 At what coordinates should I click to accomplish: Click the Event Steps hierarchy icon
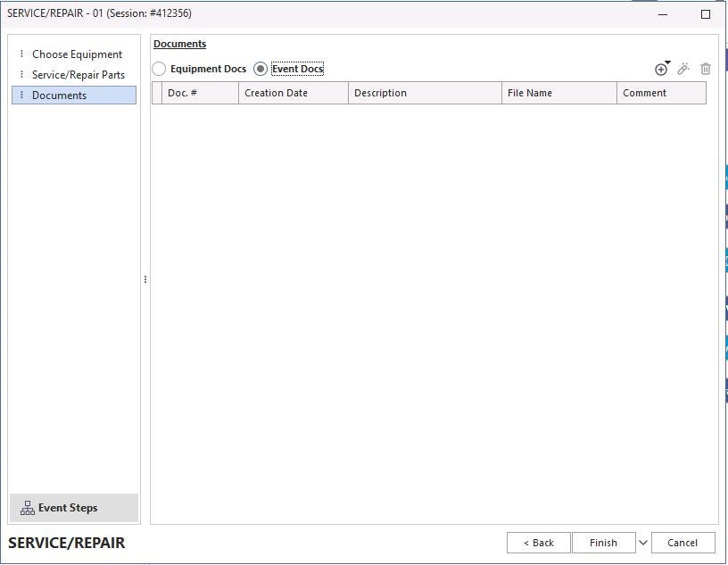click(28, 508)
